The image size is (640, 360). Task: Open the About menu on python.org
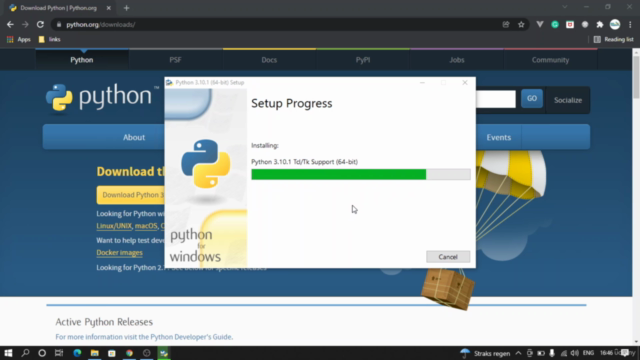tap(134, 138)
